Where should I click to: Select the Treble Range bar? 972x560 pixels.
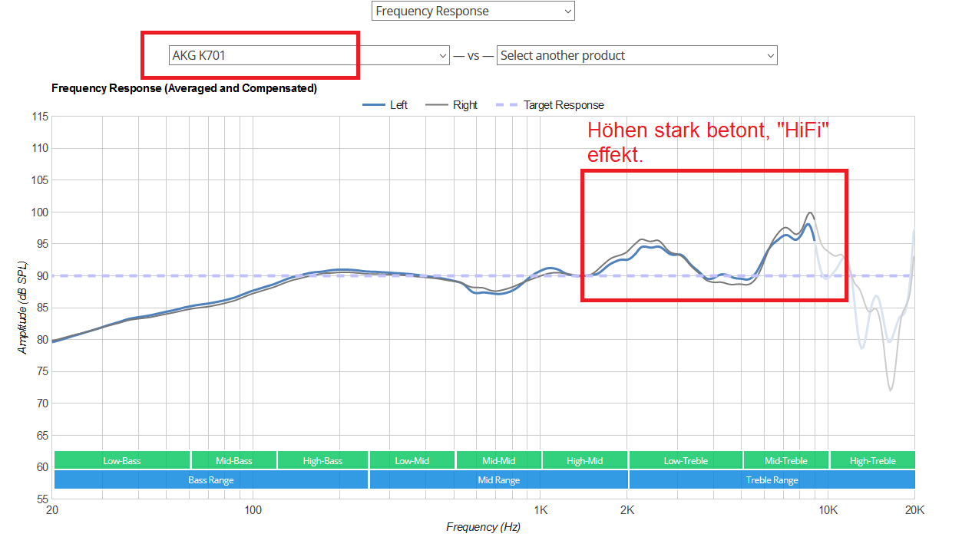pos(772,479)
